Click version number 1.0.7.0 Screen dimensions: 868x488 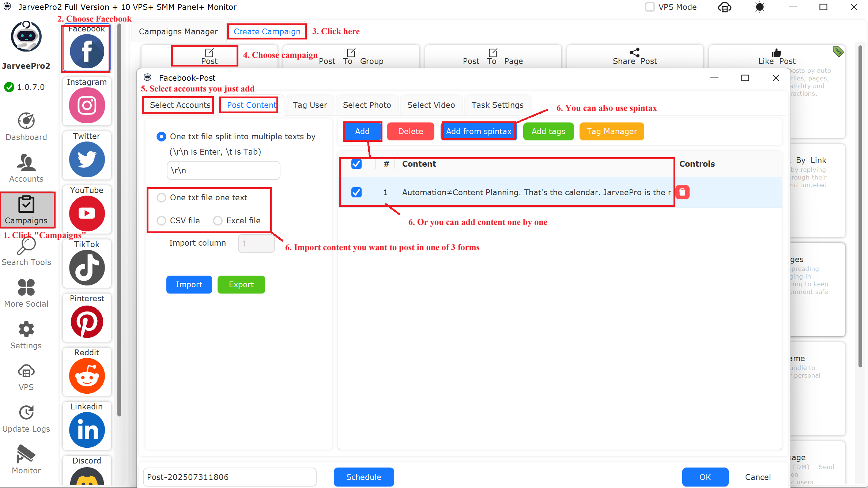(31, 87)
